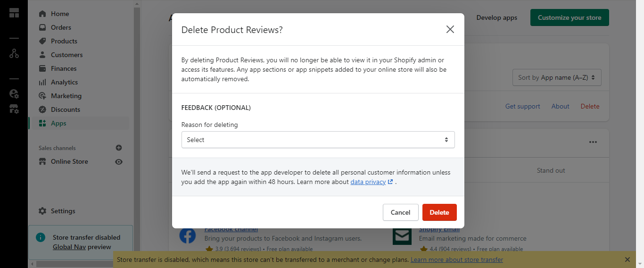Click Get support link
This screenshot has height=268, width=644.
click(x=523, y=106)
